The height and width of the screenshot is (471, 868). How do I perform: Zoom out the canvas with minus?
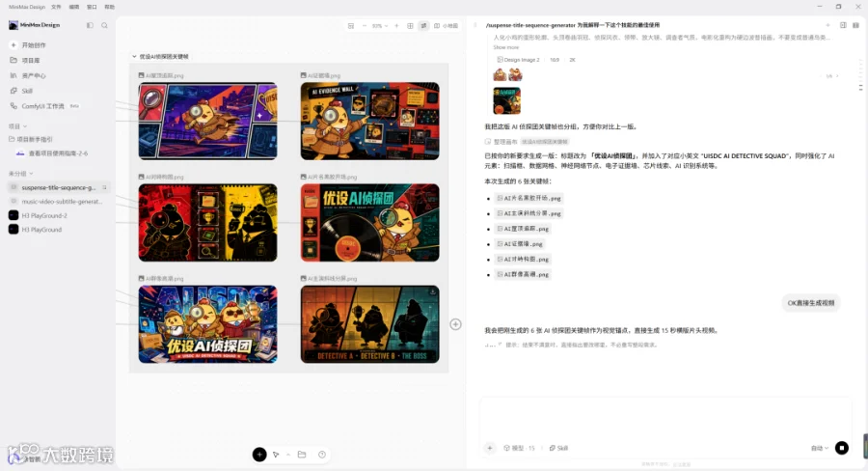pyautogui.click(x=364, y=26)
